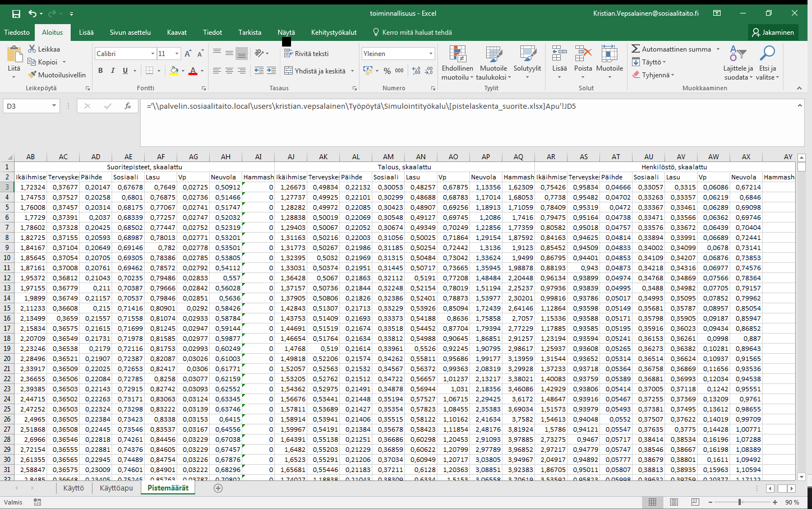
Task: Open the Yleinen number format dropdown
Action: click(431, 54)
